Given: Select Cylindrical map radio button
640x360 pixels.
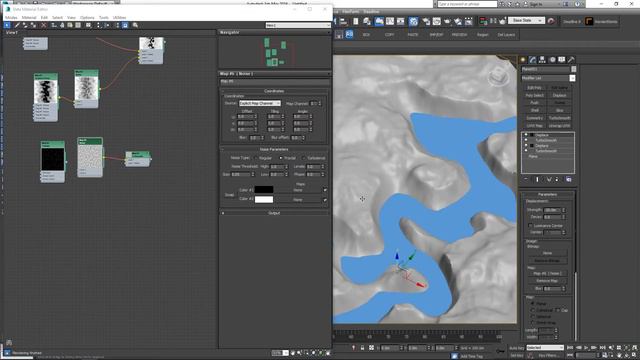Looking at the screenshot, I should [x=532, y=310].
